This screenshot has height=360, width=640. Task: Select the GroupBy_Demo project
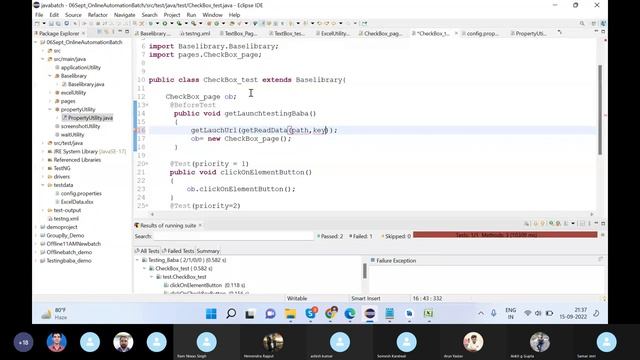[62, 235]
